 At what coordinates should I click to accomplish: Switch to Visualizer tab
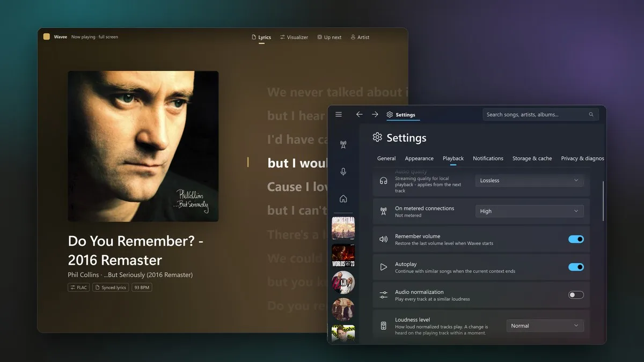[x=294, y=38]
